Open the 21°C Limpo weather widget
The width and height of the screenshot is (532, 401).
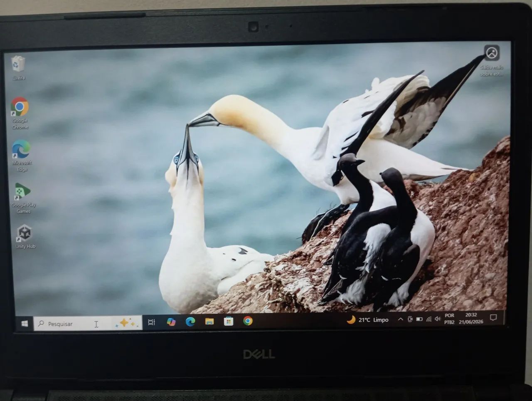368,319
